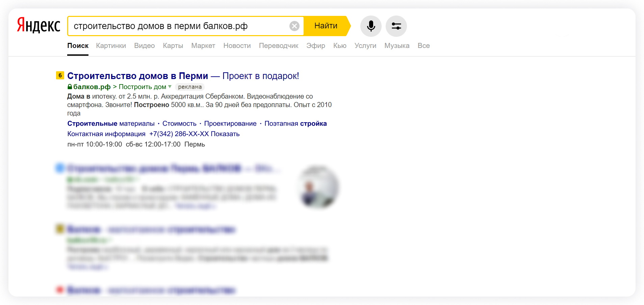Viewport: 644px width, 305px height.
Task: Switch to the Поиск tab
Action: click(x=78, y=46)
